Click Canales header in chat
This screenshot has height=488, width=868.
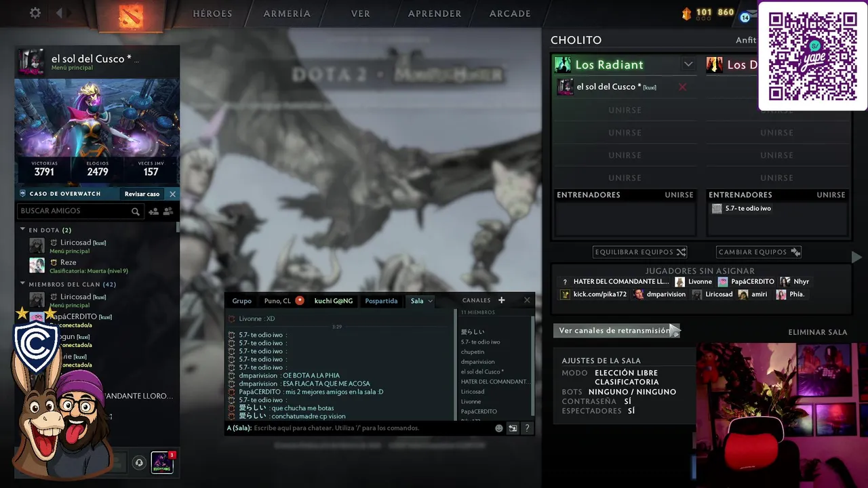(x=476, y=300)
